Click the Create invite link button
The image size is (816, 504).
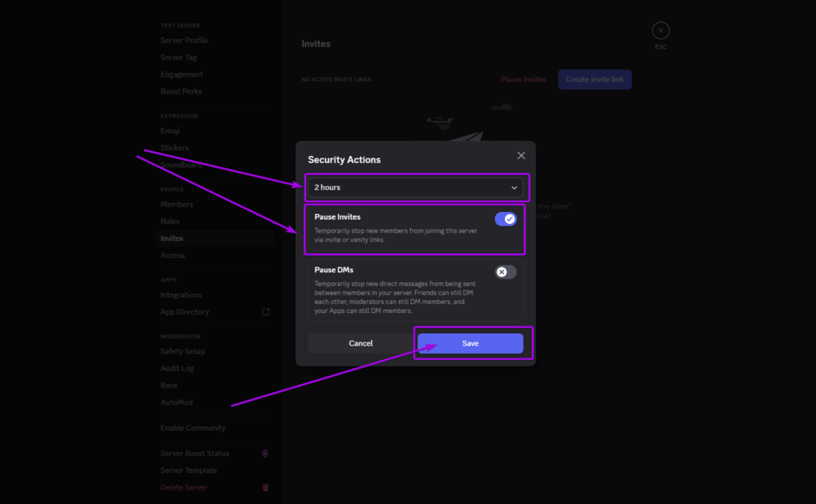click(594, 79)
